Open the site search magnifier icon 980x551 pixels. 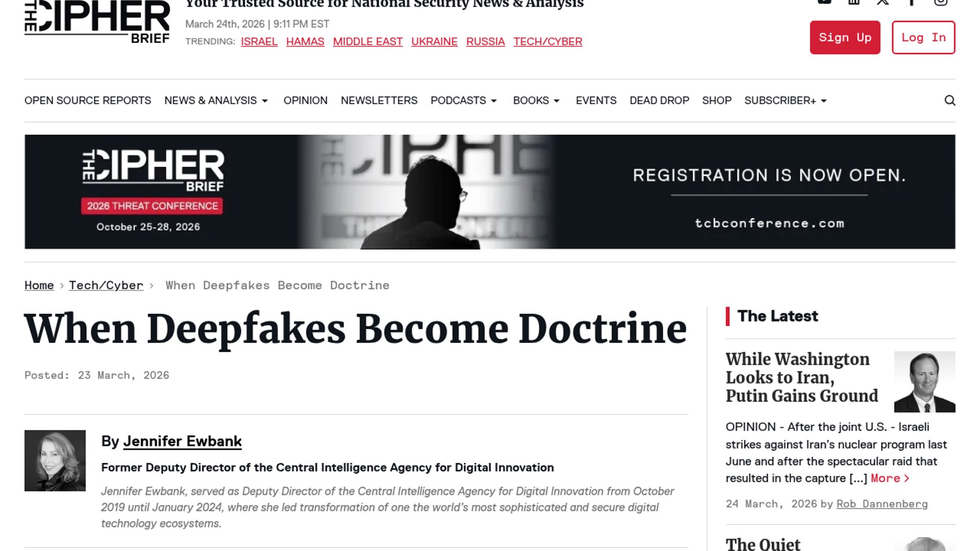tap(949, 101)
